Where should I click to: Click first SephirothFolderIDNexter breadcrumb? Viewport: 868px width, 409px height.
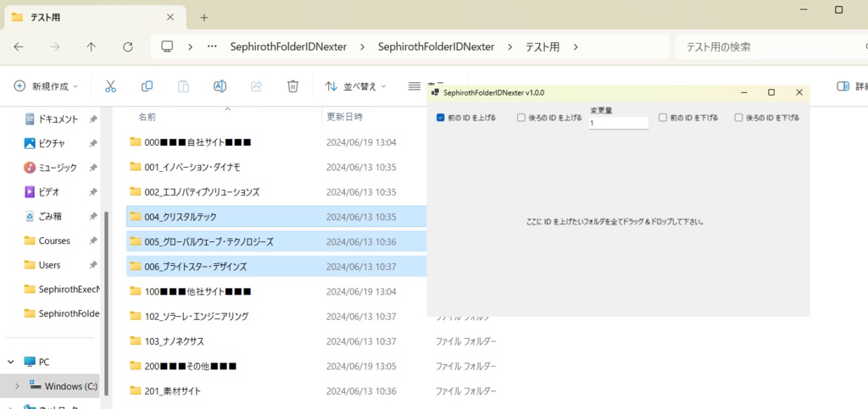(288, 47)
